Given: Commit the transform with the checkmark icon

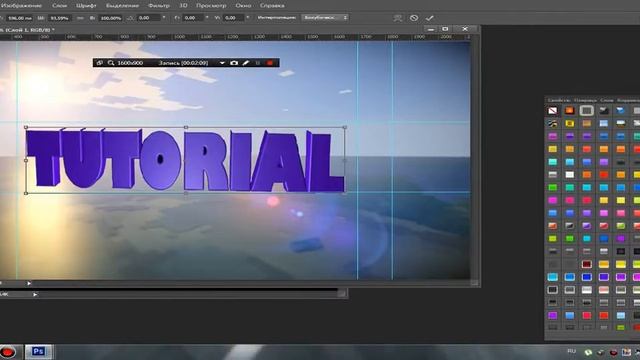Looking at the screenshot, I should click(x=429, y=18).
